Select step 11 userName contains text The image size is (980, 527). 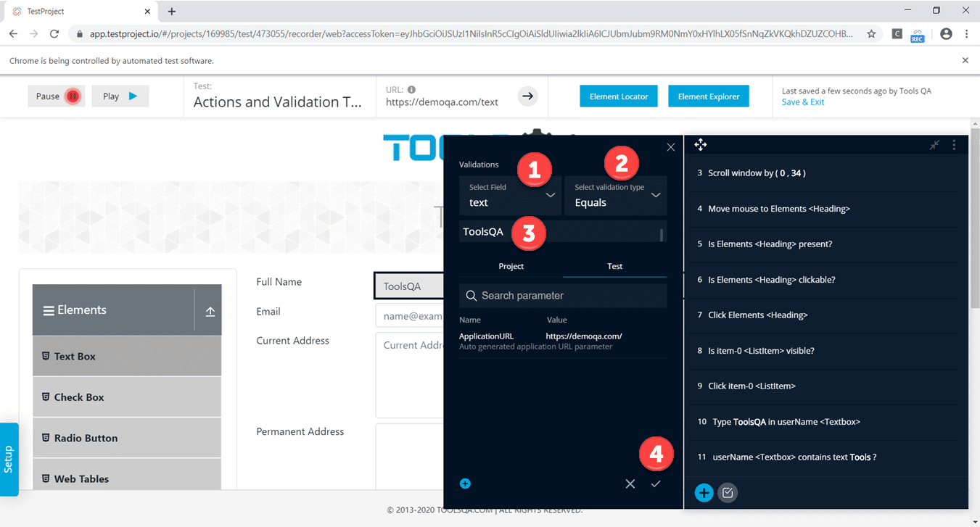(x=826, y=457)
